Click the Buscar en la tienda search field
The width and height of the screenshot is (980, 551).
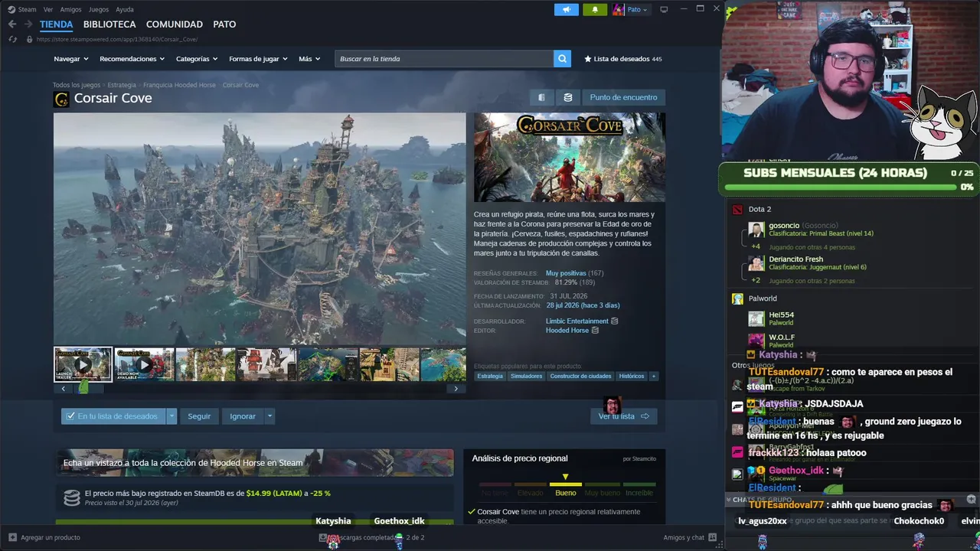(444, 59)
